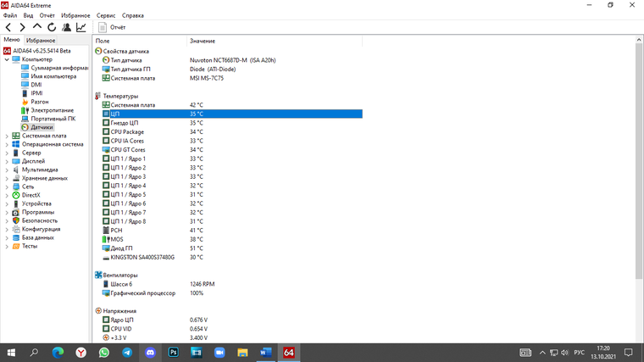This screenshot has width=644, height=362.
Task: Click the Тесты icon in the tree
Action: point(15,246)
